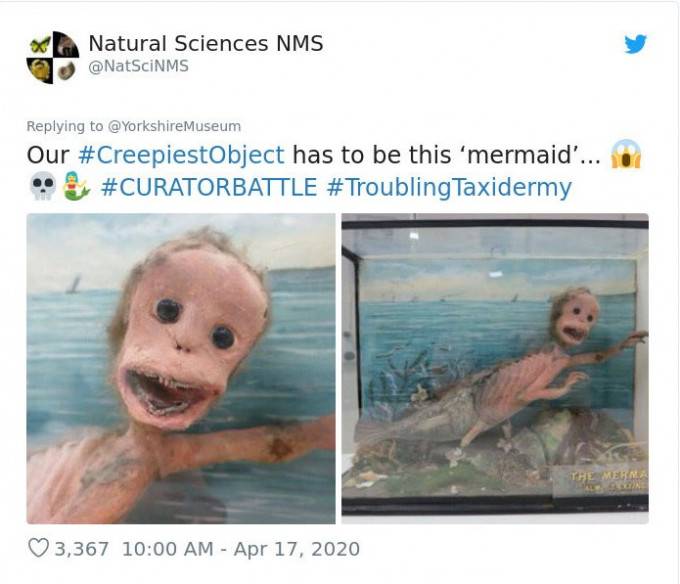This screenshot has height=584, width=680.
Task: Click the mermaid emoji
Action: (76, 186)
